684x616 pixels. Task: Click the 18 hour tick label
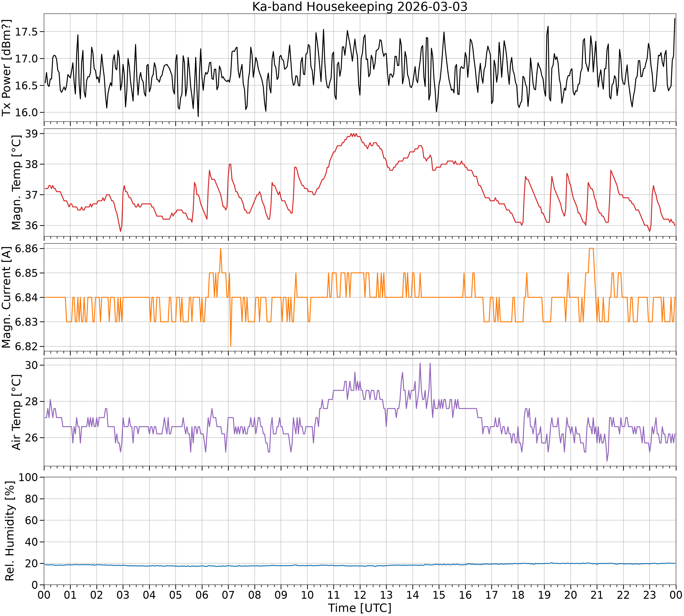518,594
